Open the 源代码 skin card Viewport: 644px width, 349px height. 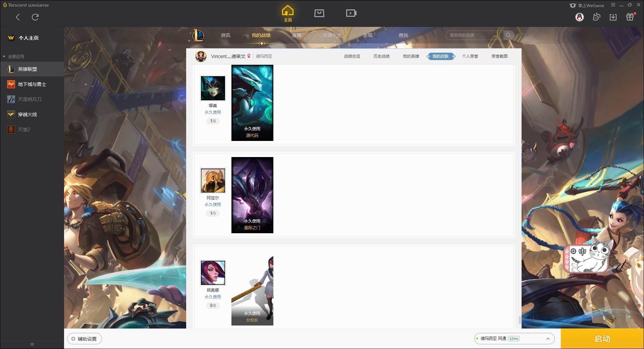click(252, 103)
